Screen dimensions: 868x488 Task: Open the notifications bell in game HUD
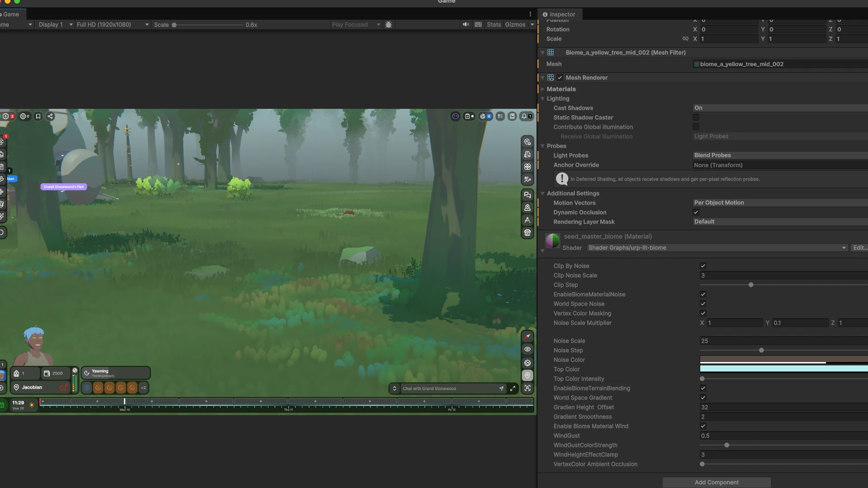(526, 116)
